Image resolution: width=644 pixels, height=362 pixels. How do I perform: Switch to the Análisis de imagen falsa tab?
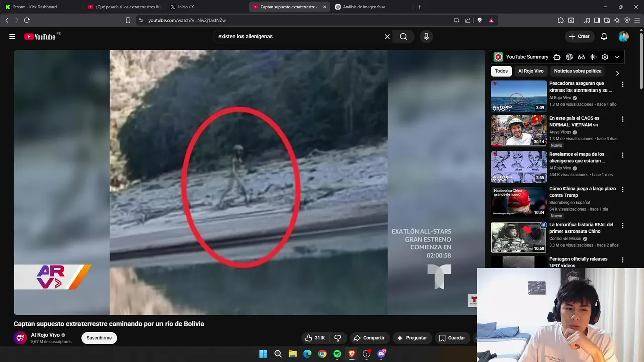tap(370, 7)
